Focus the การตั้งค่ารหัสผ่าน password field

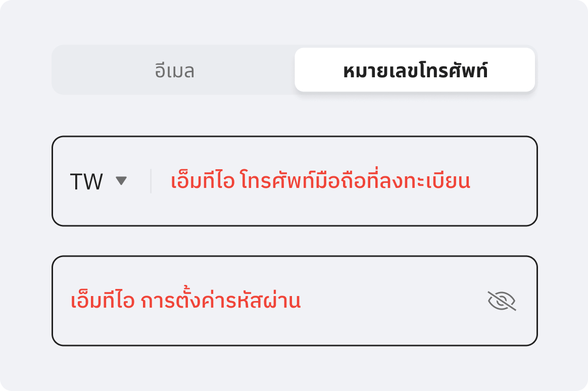295,301
